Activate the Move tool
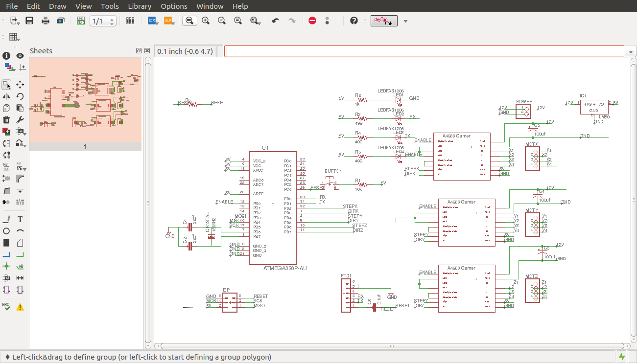The width and height of the screenshot is (637, 364). [x=20, y=85]
